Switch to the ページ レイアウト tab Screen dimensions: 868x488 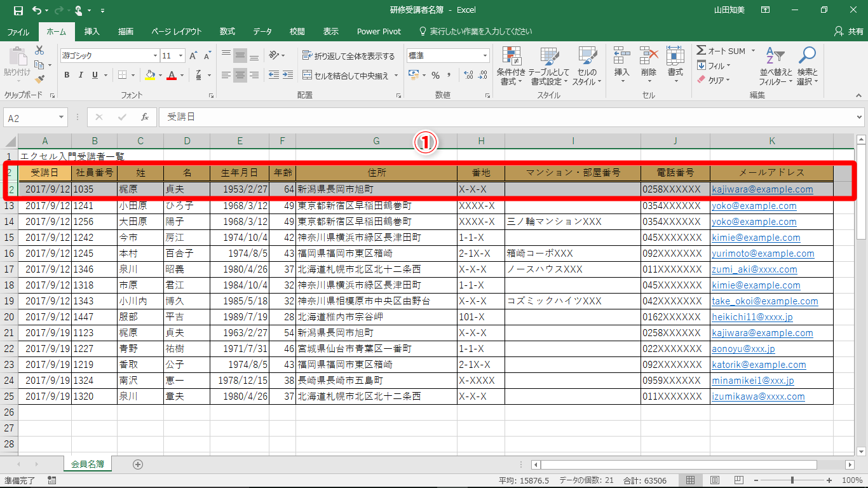click(177, 31)
